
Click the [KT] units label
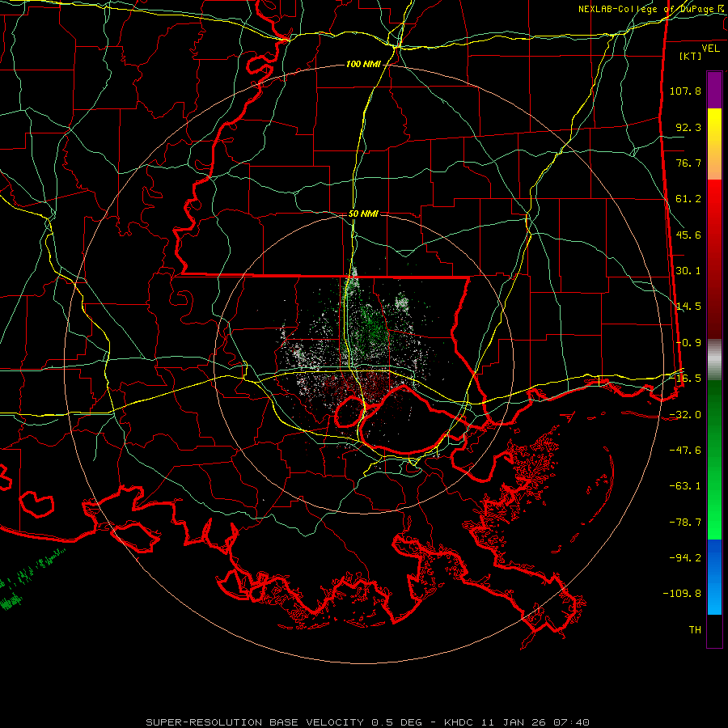691,56
